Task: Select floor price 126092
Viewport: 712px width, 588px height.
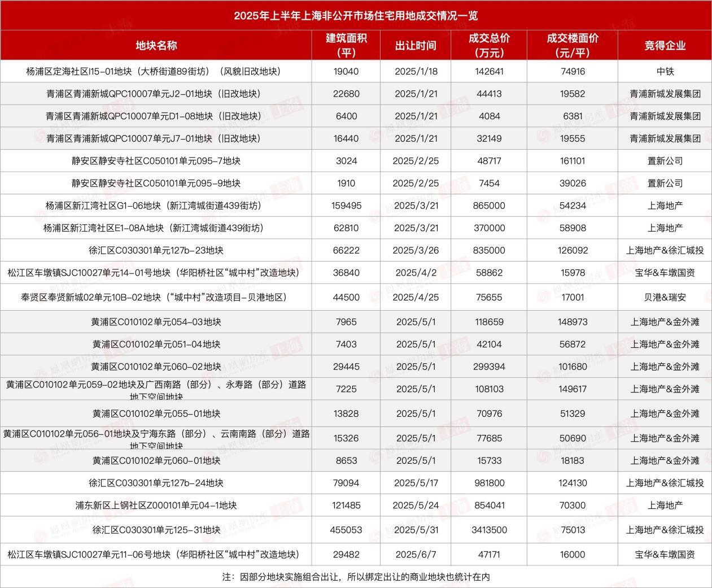Action: 573,250
